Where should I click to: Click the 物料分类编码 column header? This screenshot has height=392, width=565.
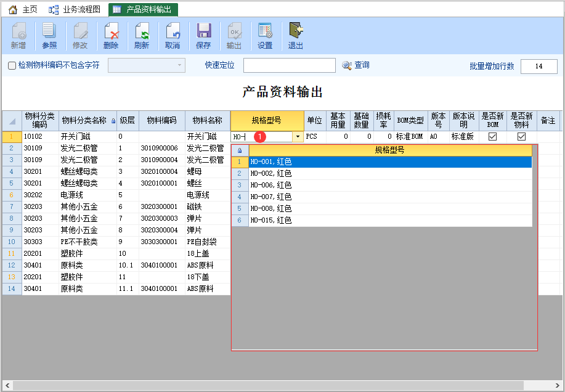tap(40, 121)
